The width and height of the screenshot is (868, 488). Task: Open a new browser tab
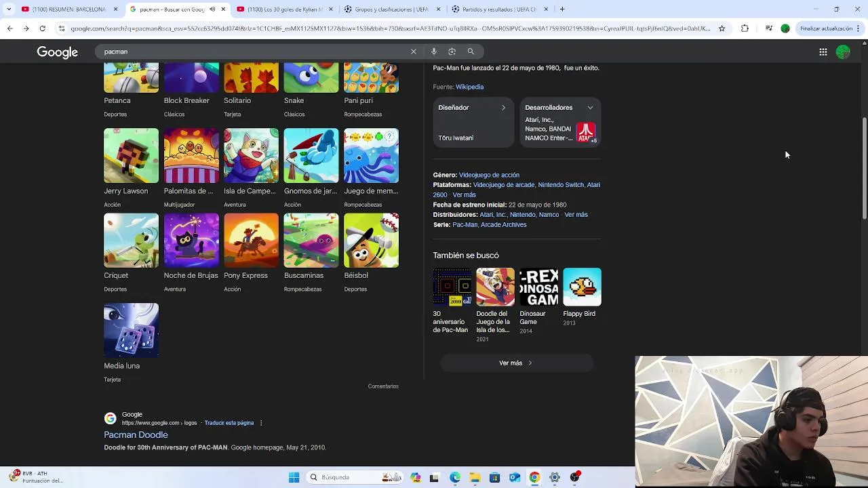coord(562,9)
